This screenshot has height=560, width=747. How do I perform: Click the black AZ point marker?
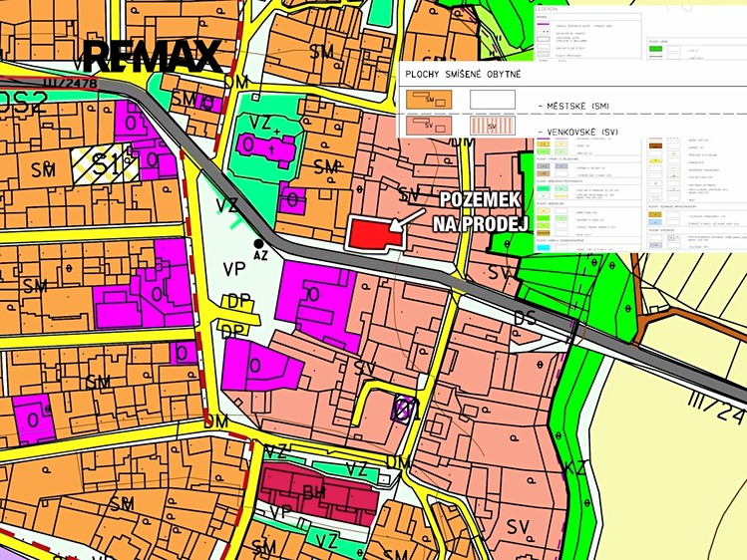[258, 243]
